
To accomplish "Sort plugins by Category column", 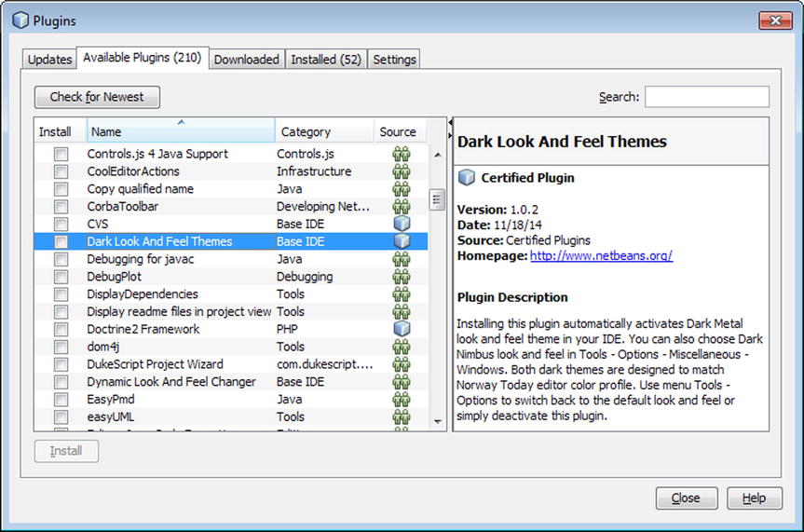I will coord(324,131).
